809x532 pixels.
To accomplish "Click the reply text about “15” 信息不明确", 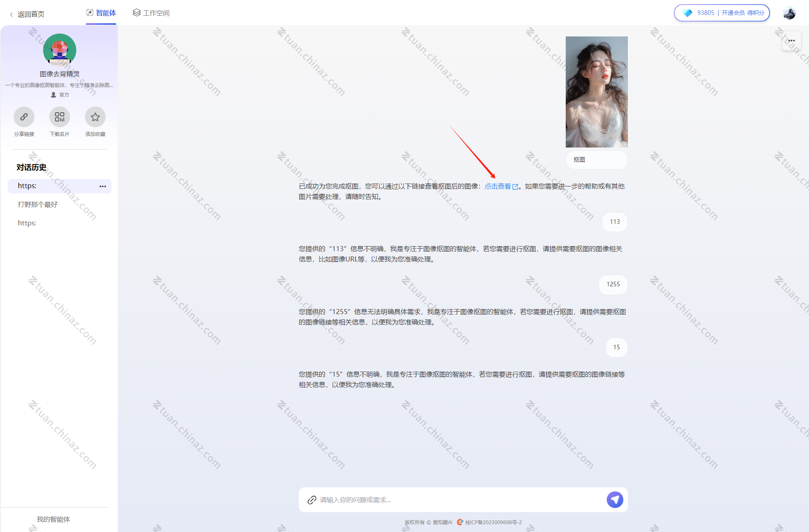I will click(462, 380).
